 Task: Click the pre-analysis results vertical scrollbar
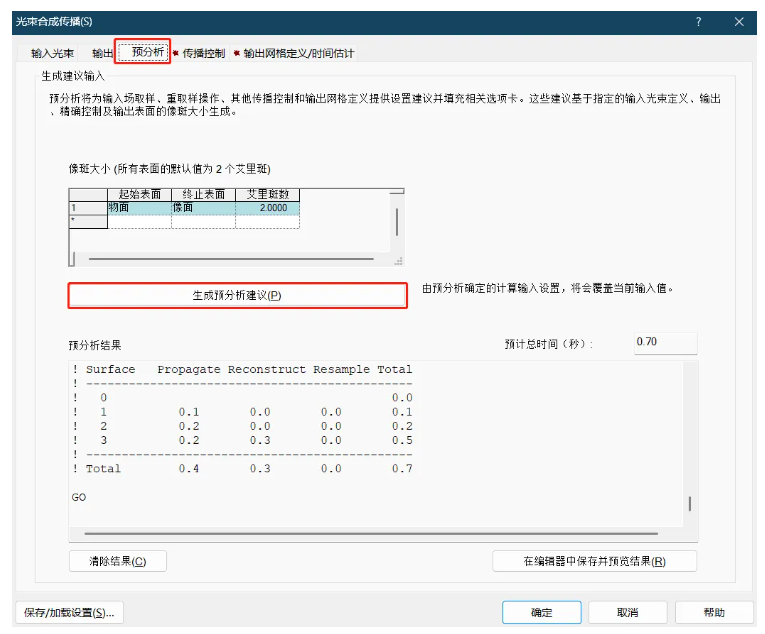pyautogui.click(x=689, y=503)
